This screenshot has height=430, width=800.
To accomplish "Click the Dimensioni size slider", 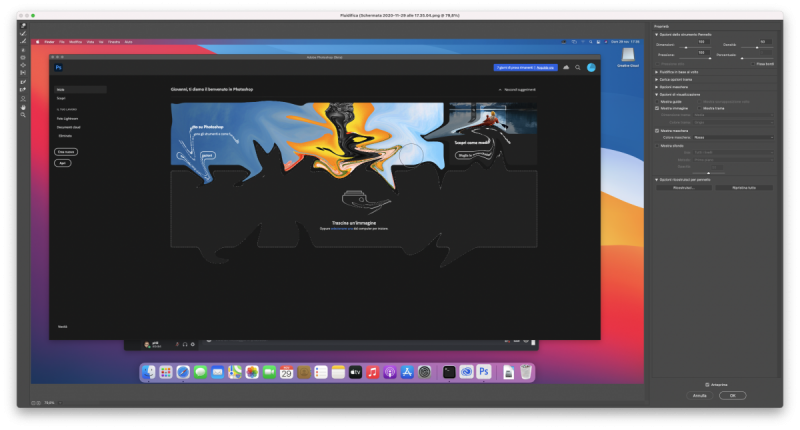I will pos(695,47).
